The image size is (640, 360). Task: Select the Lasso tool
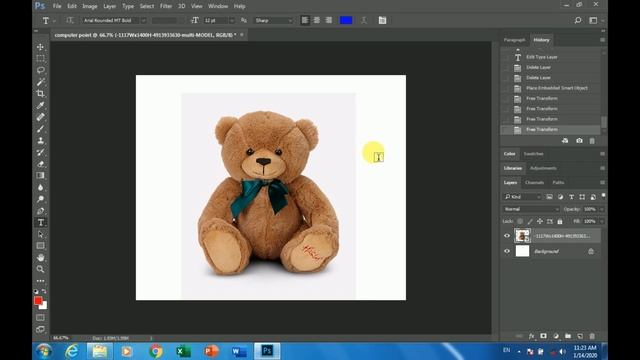point(40,70)
